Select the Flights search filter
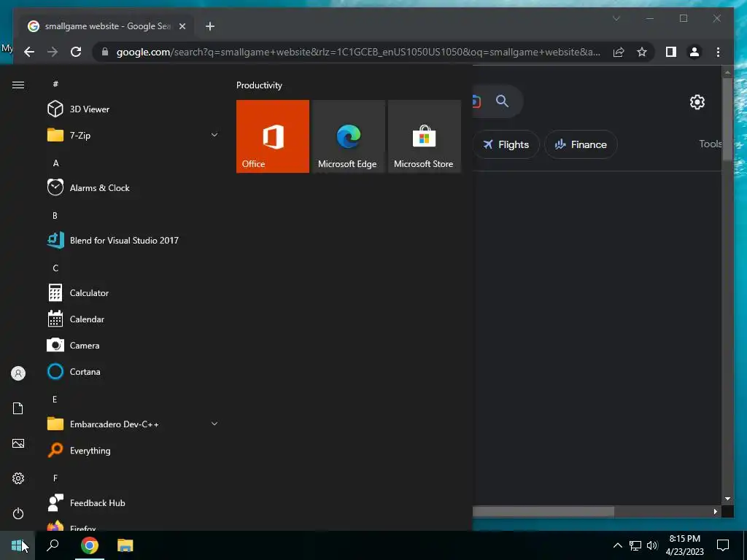Image resolution: width=747 pixels, height=560 pixels. 506,144
